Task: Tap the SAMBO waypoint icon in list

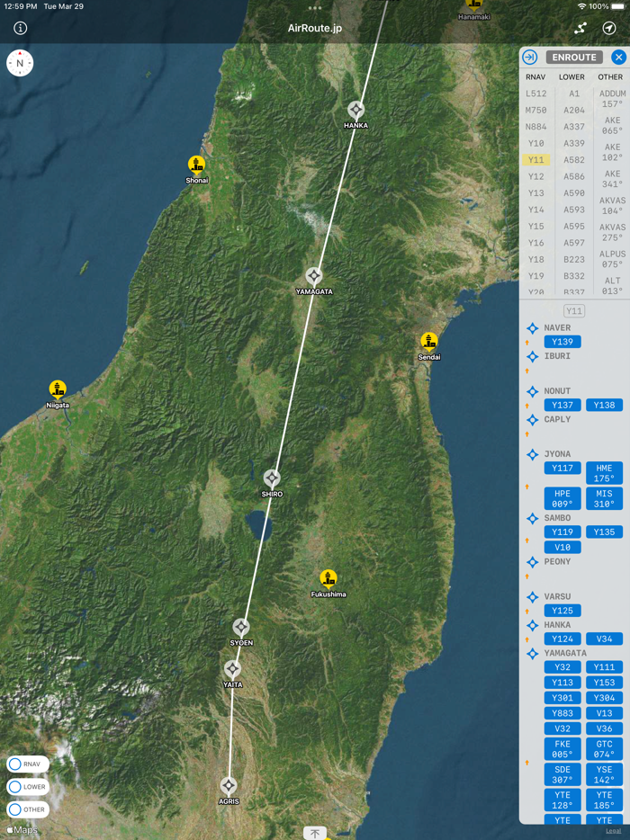Action: click(x=533, y=519)
